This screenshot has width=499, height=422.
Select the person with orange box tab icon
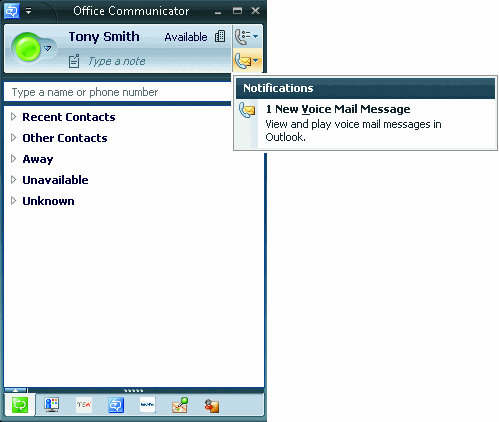pos(212,405)
